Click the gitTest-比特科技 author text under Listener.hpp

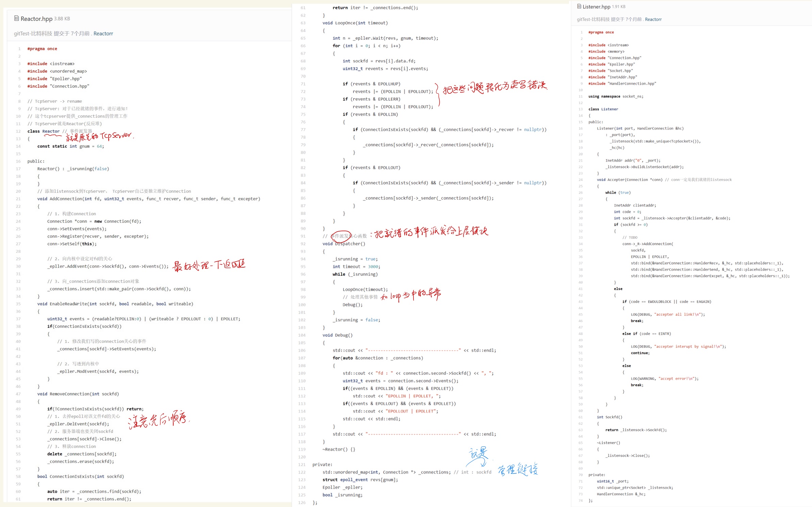point(593,19)
